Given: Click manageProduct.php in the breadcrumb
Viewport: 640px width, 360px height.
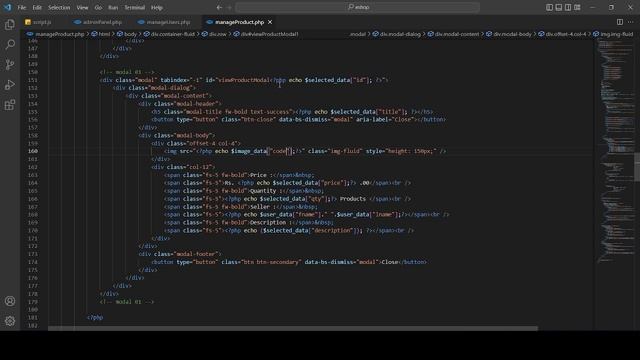Looking at the screenshot, I should [59, 34].
